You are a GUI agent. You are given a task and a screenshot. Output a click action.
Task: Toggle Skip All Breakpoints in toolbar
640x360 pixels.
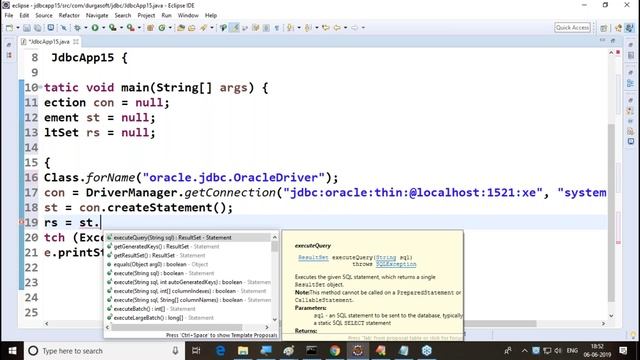click(x=64, y=28)
